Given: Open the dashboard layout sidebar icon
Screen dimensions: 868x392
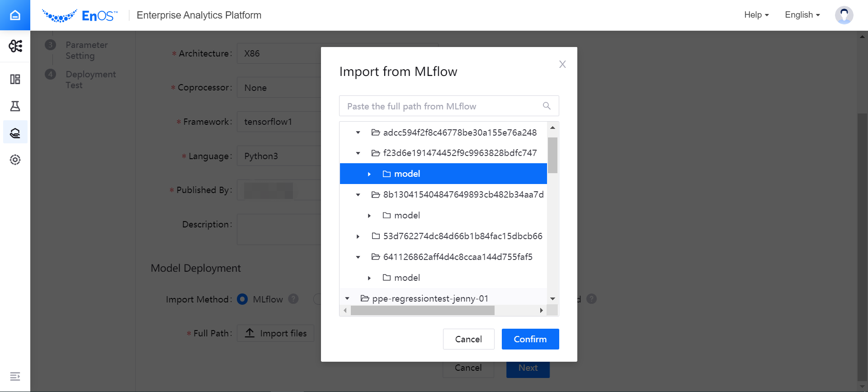Looking at the screenshot, I should click(x=15, y=80).
